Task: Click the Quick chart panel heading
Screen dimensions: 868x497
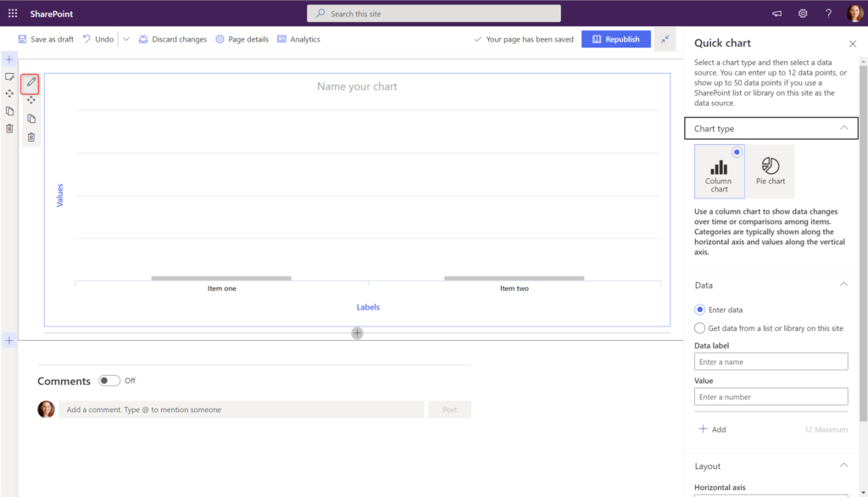Action: pos(722,43)
